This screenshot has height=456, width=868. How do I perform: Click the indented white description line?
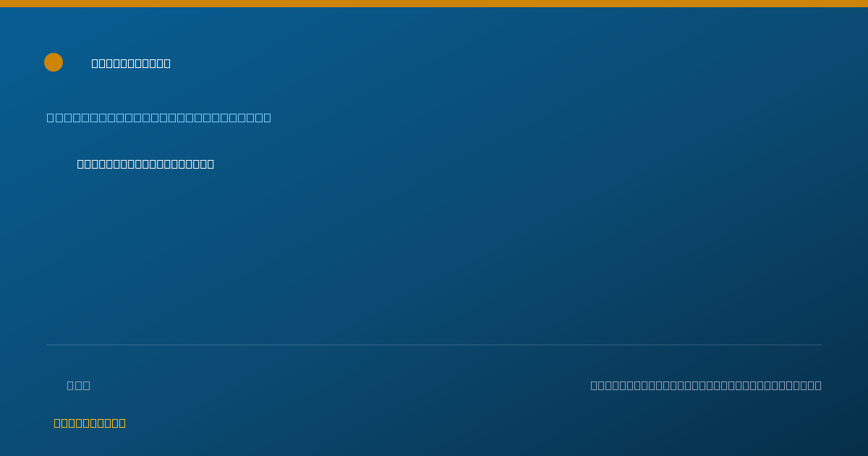[x=145, y=164]
